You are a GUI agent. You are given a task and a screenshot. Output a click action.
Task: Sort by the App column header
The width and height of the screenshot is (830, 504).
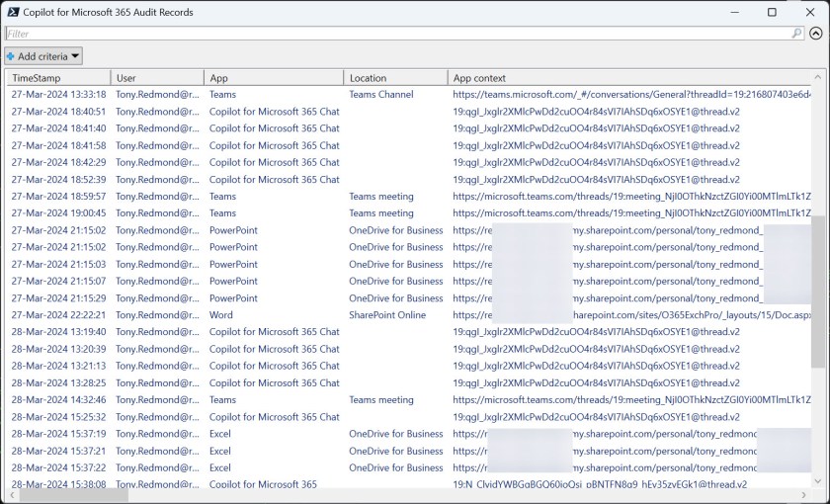click(x=274, y=78)
